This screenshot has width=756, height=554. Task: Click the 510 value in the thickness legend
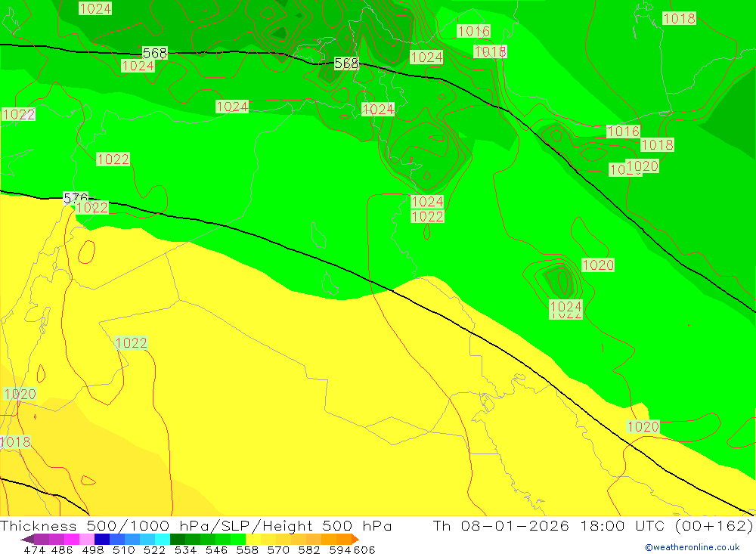click(124, 549)
